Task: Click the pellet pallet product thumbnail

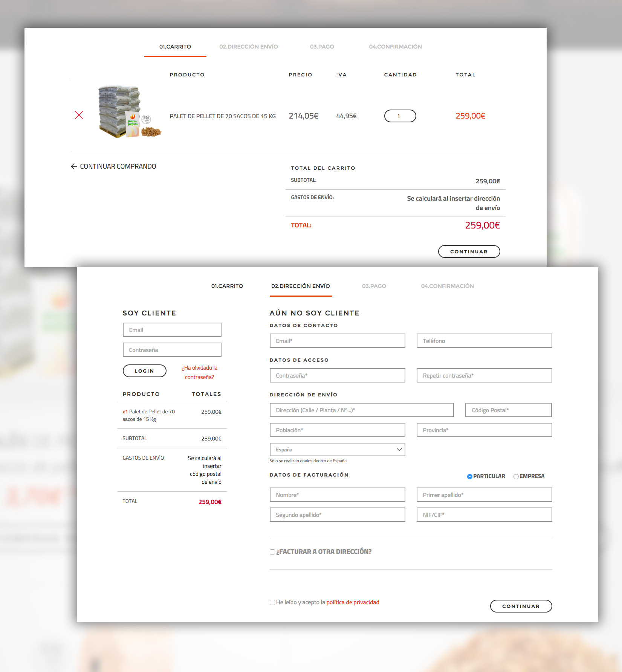Action: coord(129,112)
